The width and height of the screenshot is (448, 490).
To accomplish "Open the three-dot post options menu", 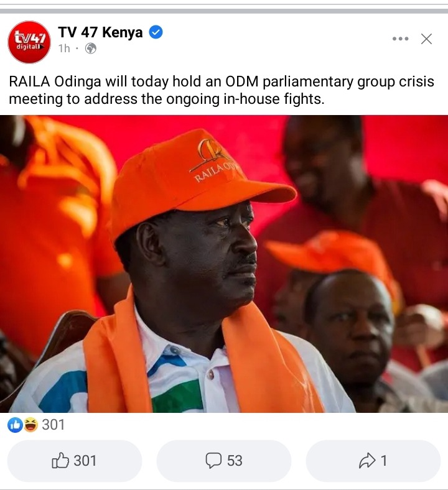I will tap(401, 39).
